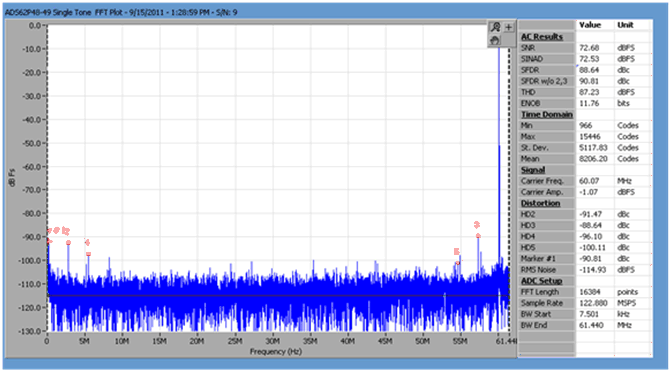Click the tall carrier peak near 60 MHz
Viewport: 670px width, 371px height.
499,154
